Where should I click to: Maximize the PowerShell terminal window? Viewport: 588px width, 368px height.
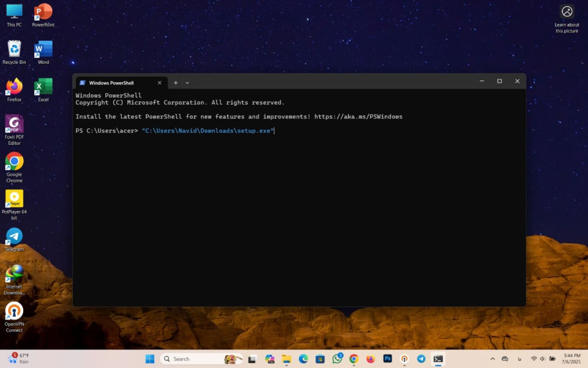[499, 81]
